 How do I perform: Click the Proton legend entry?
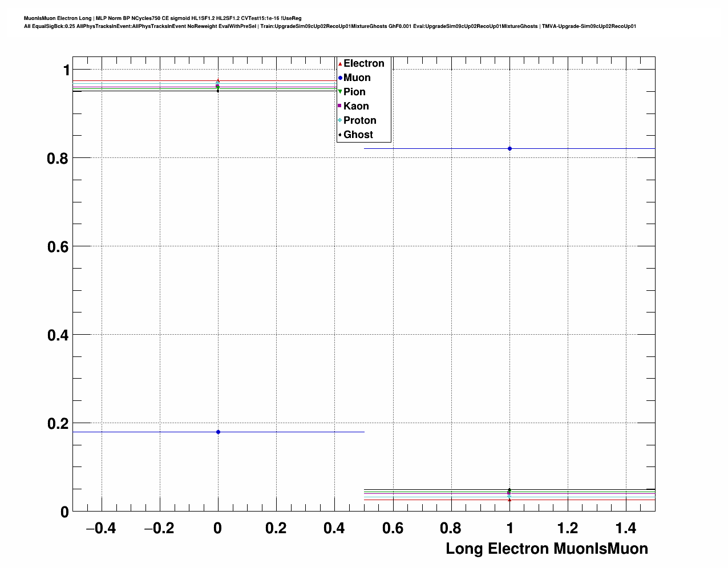358,120
